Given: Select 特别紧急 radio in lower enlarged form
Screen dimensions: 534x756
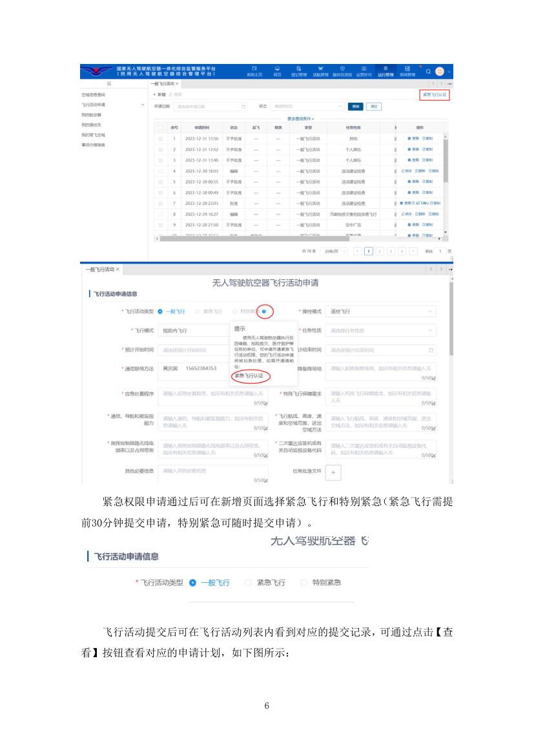Looking at the screenshot, I should 303,582.
